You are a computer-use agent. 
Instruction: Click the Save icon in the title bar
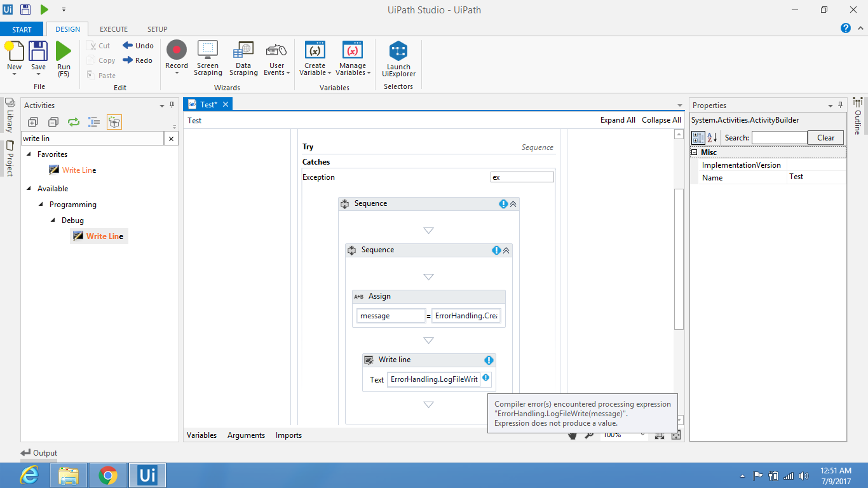click(x=25, y=10)
